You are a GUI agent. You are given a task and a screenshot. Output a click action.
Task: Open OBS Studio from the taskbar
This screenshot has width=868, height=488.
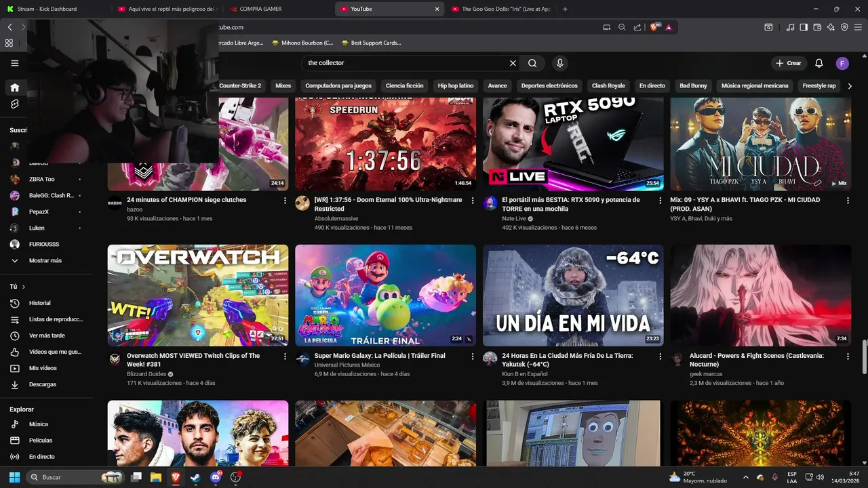pos(235,477)
